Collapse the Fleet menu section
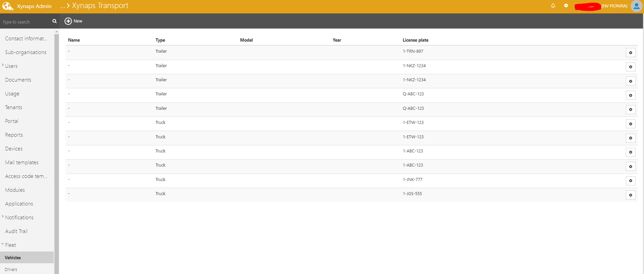The image size is (644, 274). point(10,245)
